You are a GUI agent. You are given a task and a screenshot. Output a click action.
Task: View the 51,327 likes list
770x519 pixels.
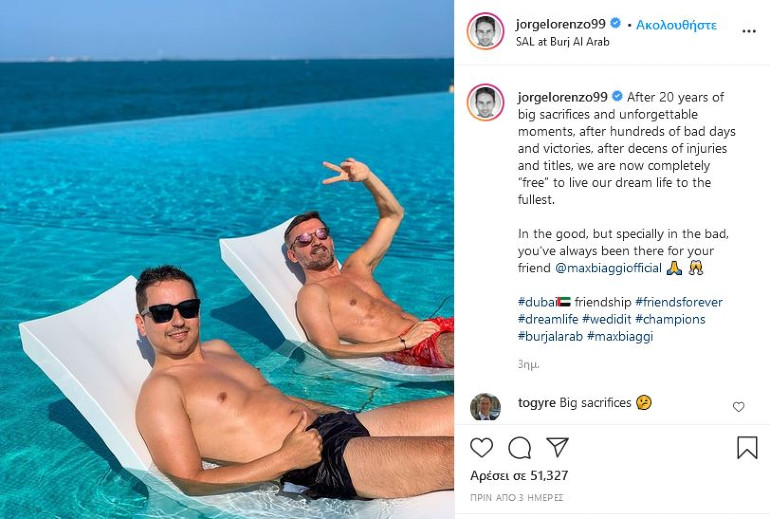point(519,475)
